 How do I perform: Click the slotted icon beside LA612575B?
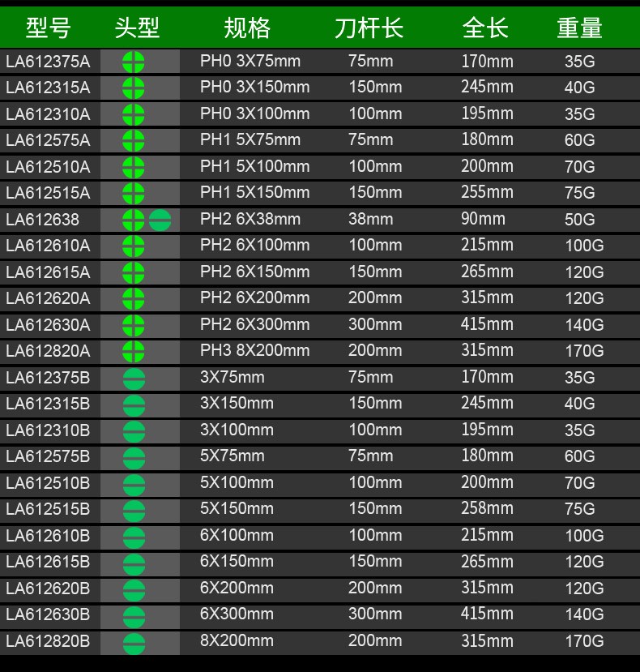click(134, 458)
